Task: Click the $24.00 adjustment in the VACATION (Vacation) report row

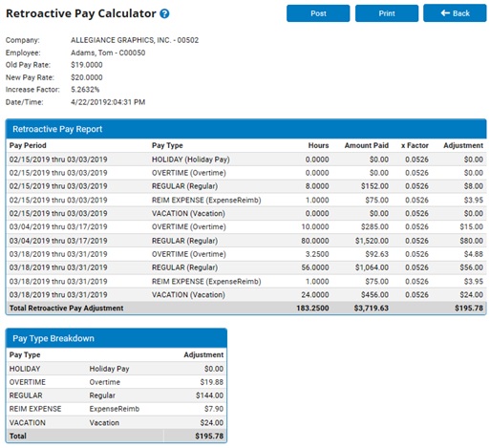Action: (x=472, y=295)
